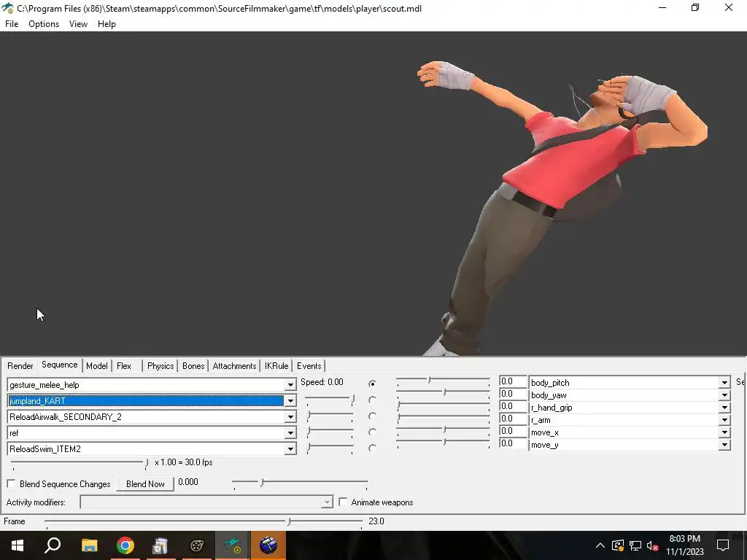Switch to the Model tab
Image resolution: width=747 pixels, height=560 pixels.
(x=97, y=366)
